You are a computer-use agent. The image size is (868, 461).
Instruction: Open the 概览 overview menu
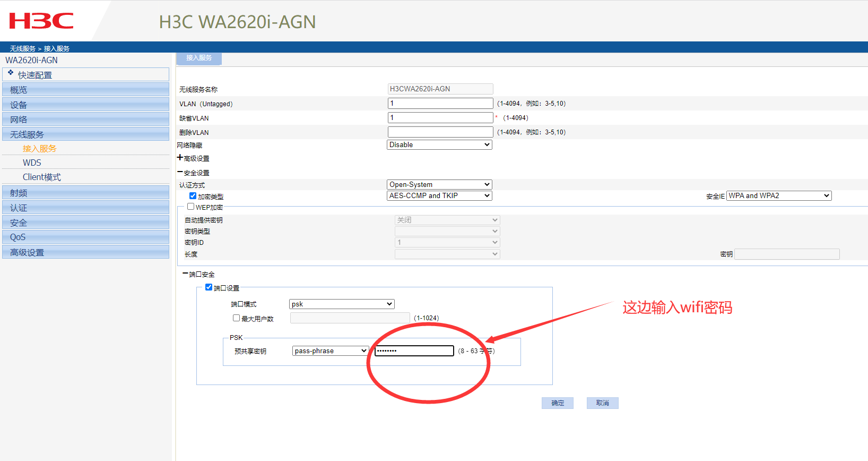click(x=86, y=89)
